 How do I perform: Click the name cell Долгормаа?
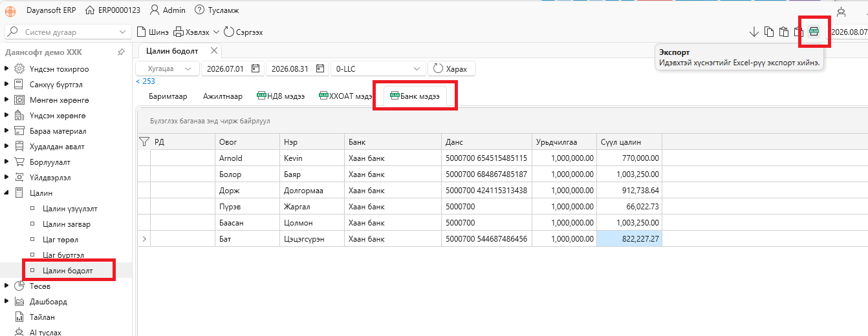tap(312, 190)
